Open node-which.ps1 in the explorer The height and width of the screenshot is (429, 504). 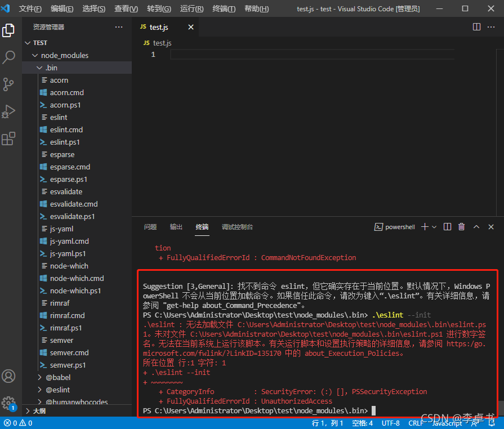pos(77,291)
